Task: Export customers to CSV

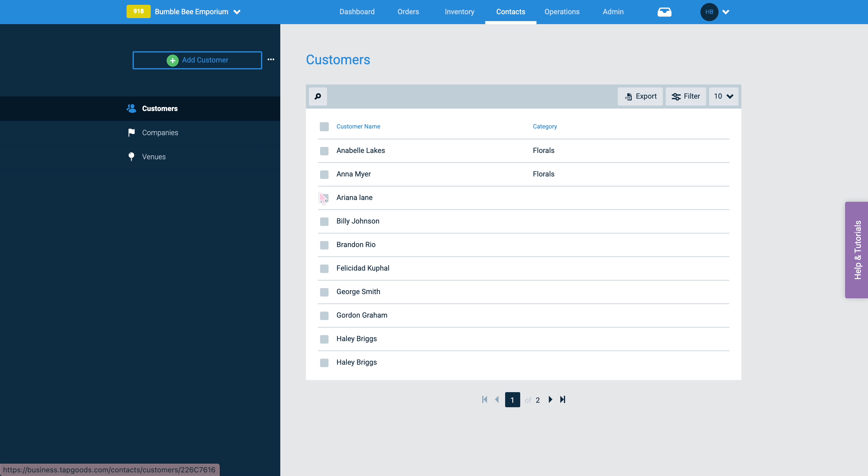Action: 640,97
